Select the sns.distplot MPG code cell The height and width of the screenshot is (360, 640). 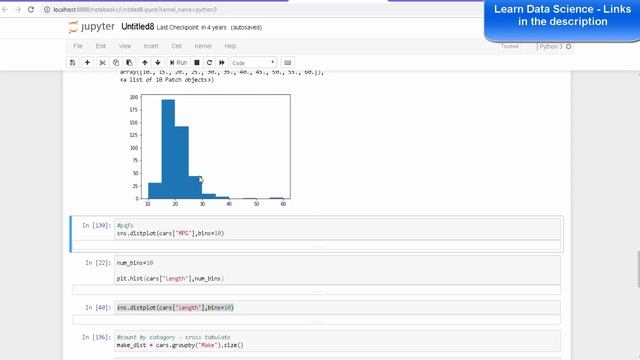click(x=338, y=229)
